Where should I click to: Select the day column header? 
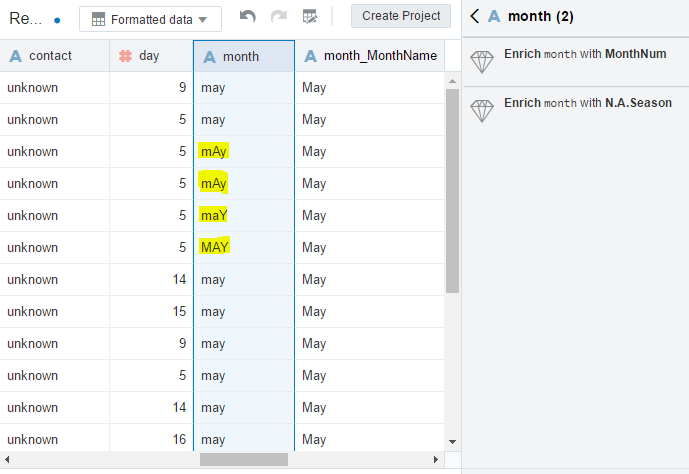click(151, 56)
